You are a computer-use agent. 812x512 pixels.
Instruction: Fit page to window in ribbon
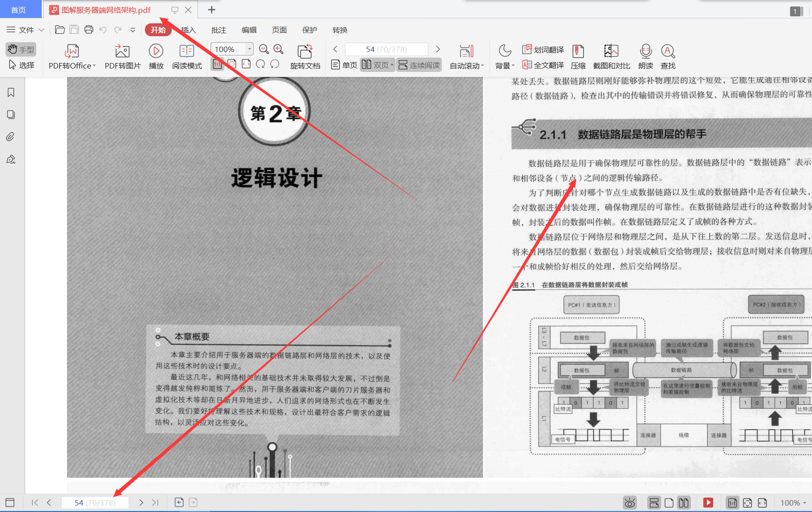point(232,64)
